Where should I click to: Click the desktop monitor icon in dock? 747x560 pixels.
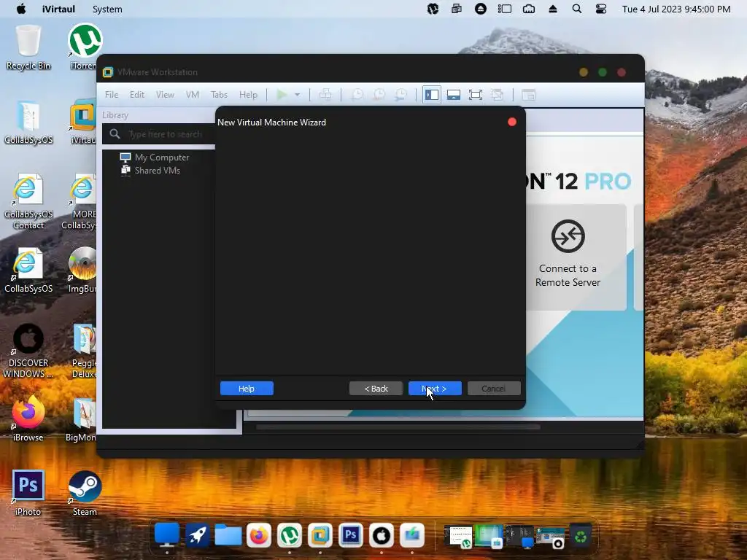(x=167, y=536)
